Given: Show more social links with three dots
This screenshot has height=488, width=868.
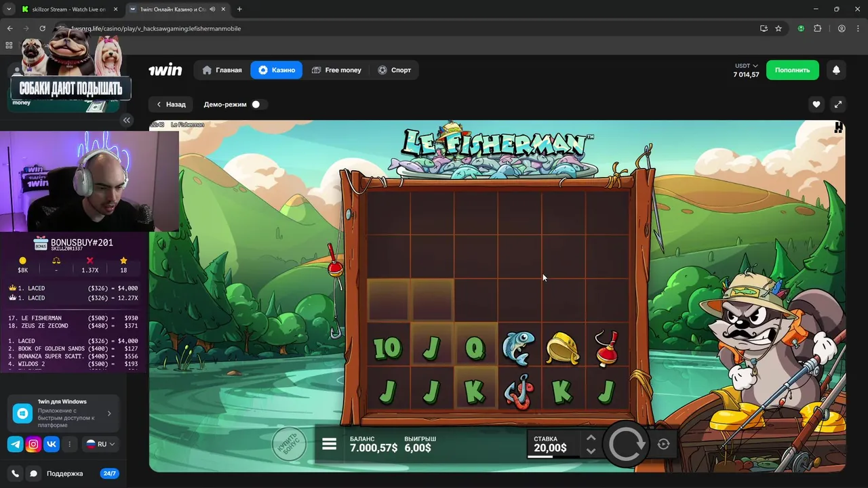Looking at the screenshot, I should 69,445.
